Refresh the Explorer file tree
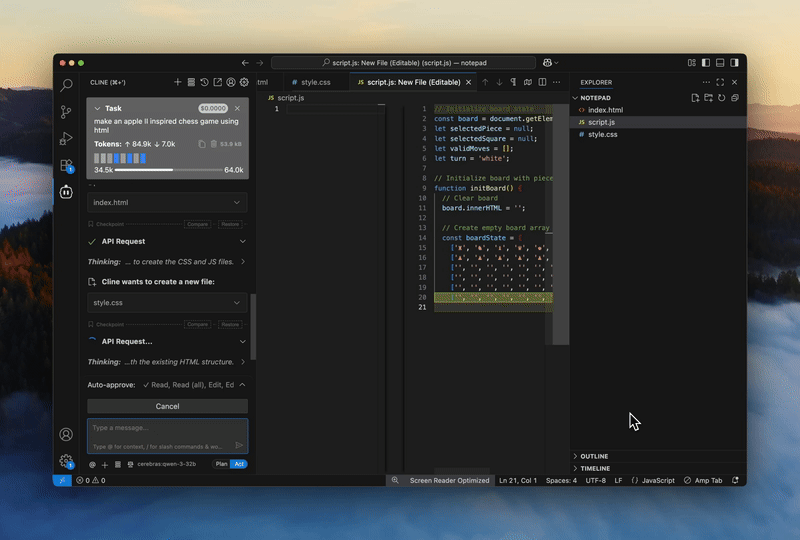Image resolution: width=800 pixels, height=540 pixels. [x=722, y=98]
